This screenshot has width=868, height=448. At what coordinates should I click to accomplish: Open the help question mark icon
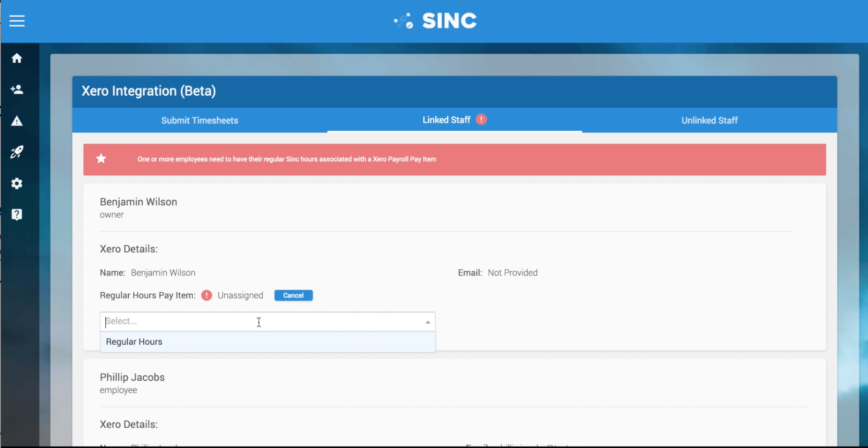pos(17,214)
